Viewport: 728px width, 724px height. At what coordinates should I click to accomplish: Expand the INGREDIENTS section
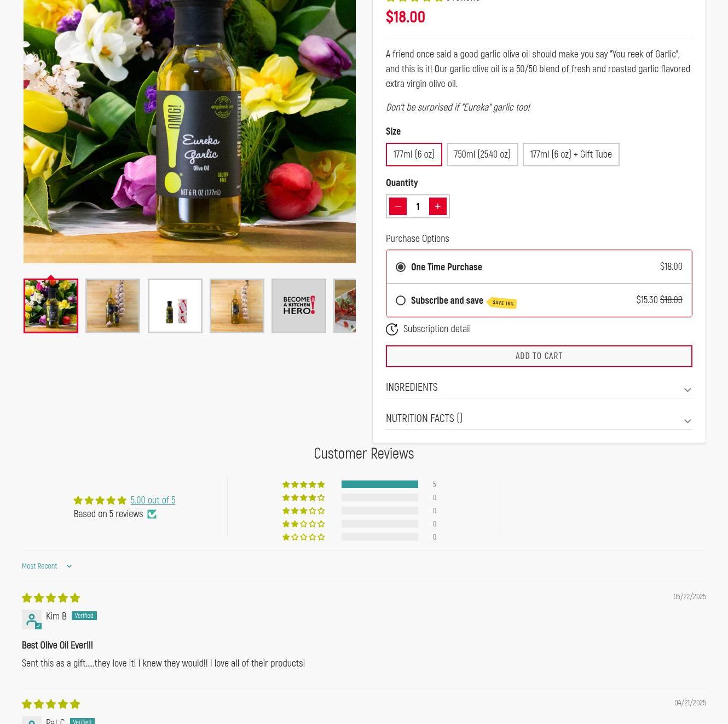click(539, 387)
